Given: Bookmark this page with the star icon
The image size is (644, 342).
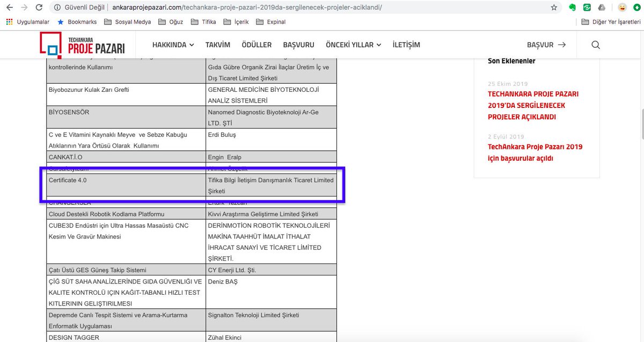Looking at the screenshot, I should 554,8.
